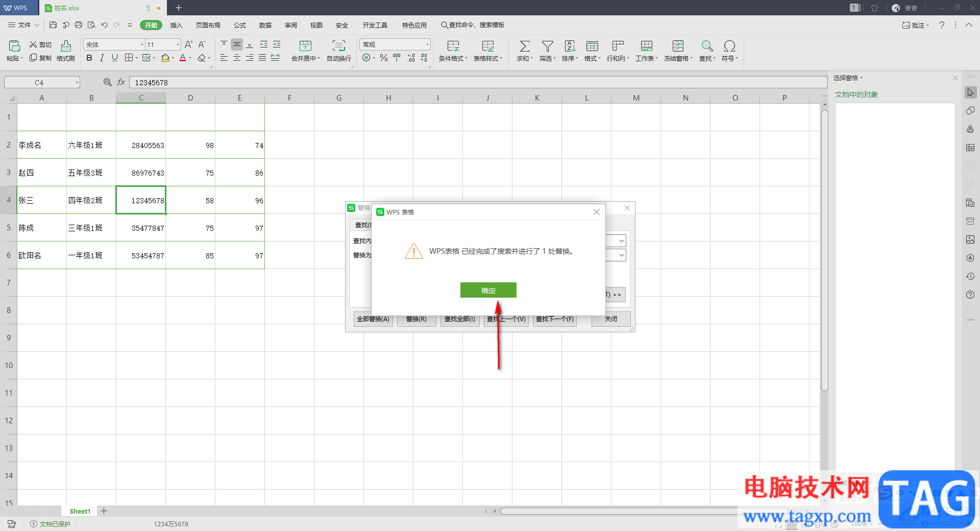This screenshot has width=980, height=531.
Task: Open the Name Box dropdown for C4
Action: coord(77,82)
